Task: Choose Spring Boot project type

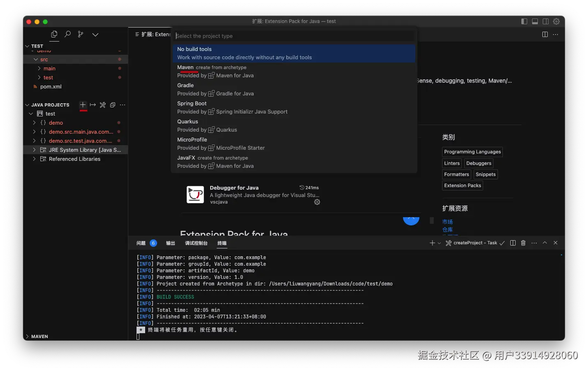Action: (x=294, y=108)
